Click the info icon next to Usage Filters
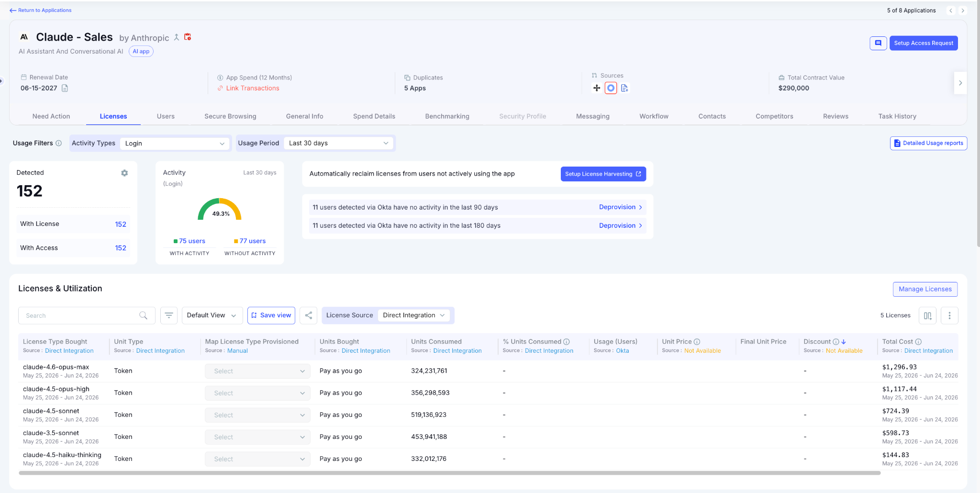The height and width of the screenshot is (493, 980). pos(59,143)
